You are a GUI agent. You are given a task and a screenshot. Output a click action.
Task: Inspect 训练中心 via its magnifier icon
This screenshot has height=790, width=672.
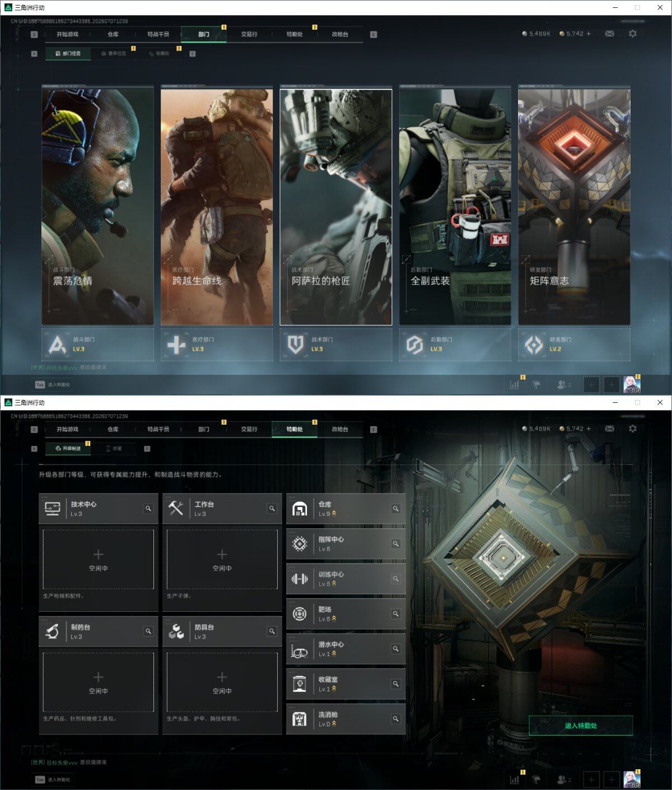click(396, 579)
